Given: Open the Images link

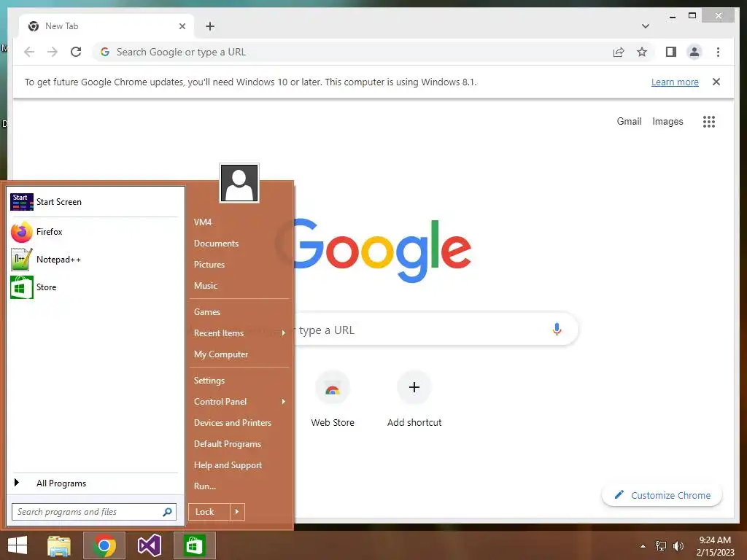Looking at the screenshot, I should (x=667, y=122).
